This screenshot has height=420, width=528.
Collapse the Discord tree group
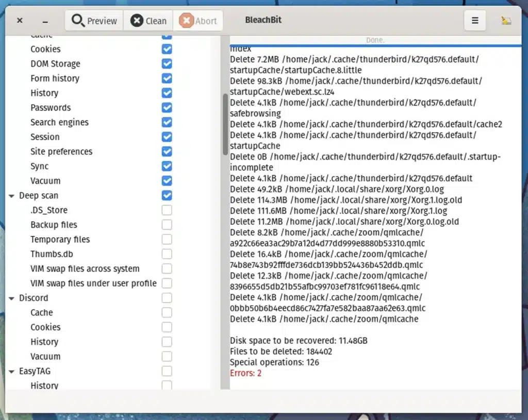[11, 298]
